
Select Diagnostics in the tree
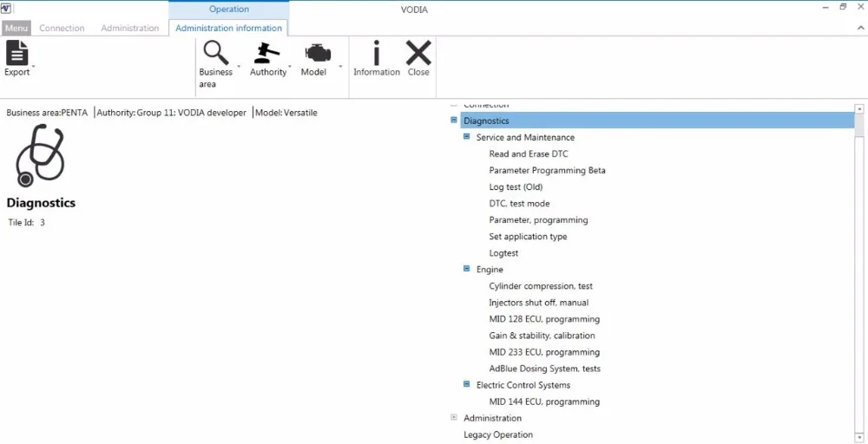[x=658, y=121]
